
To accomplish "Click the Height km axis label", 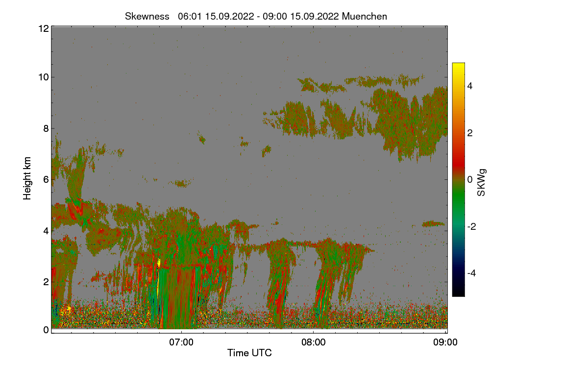I will [x=27, y=178].
